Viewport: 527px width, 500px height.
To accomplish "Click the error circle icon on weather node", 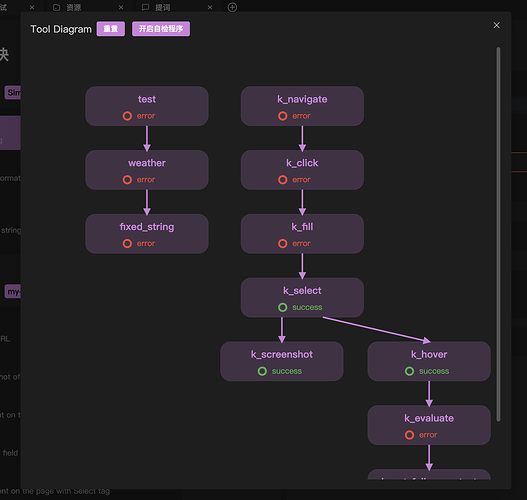I will click(127, 180).
